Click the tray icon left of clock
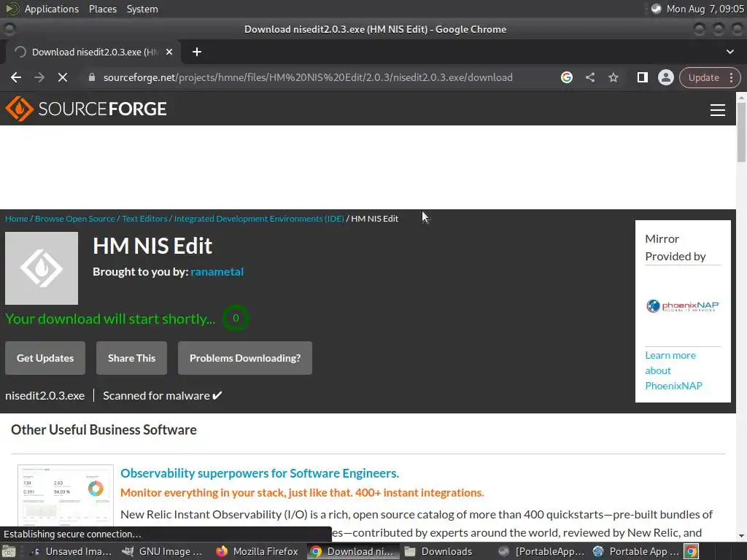 tap(656, 9)
